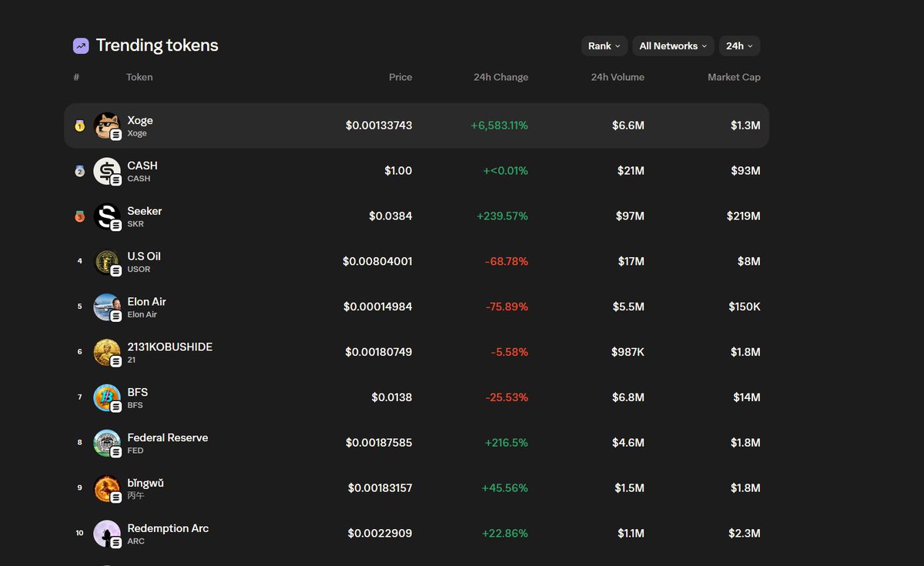This screenshot has height=566, width=924.
Task: Click the +216.5% Federal Reserve change
Action: click(x=506, y=443)
